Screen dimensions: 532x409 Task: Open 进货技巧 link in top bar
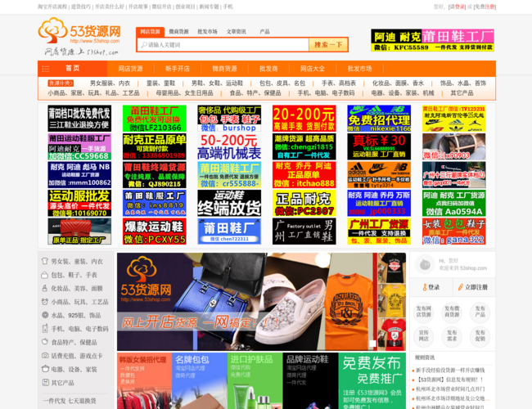click(81, 7)
